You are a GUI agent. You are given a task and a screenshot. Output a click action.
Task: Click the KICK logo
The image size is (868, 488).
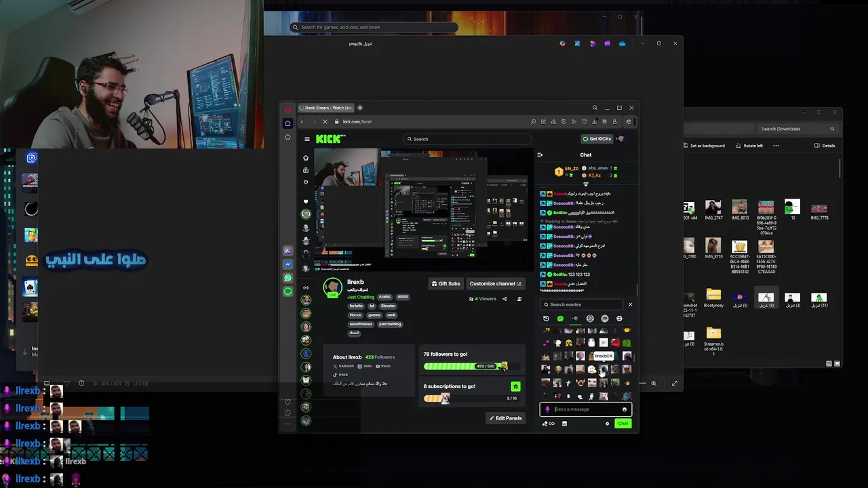330,139
